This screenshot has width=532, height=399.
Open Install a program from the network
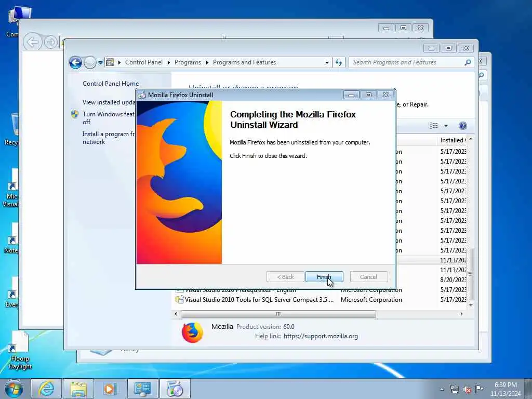109,138
